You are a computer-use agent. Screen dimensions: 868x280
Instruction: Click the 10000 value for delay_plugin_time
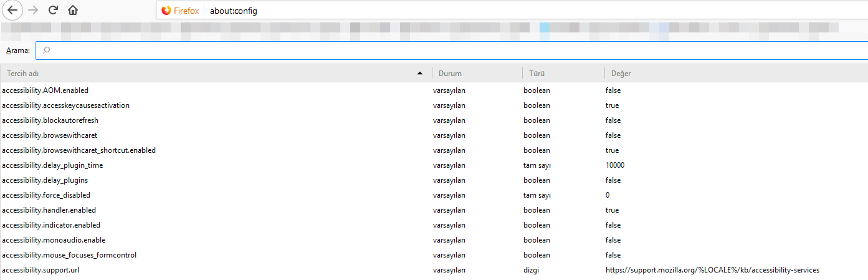point(614,165)
